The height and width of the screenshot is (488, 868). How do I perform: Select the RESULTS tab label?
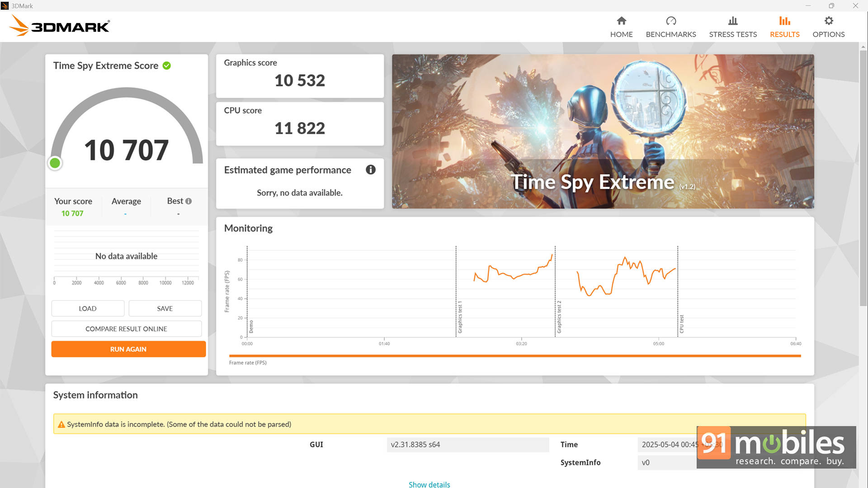point(784,34)
